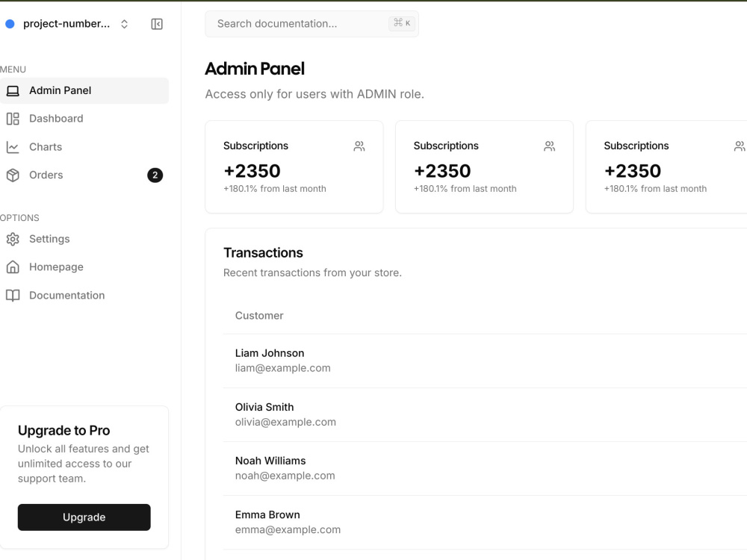The image size is (747, 560).
Task: Click the Homepage house icon
Action: [x=12, y=267]
